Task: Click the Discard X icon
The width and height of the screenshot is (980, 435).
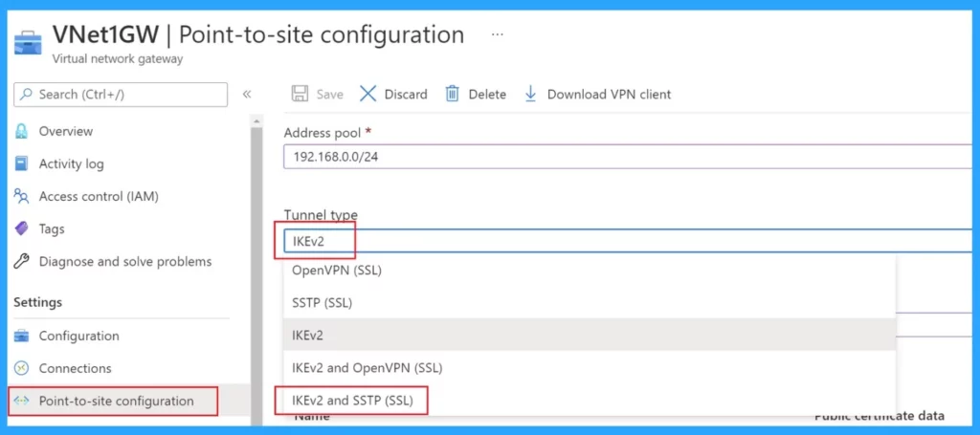Action: pyautogui.click(x=368, y=95)
